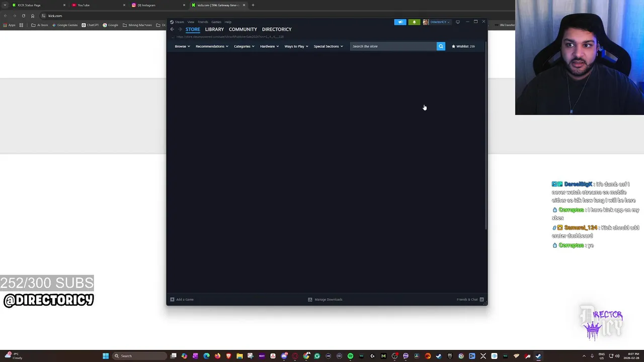Open File Explorer from the taskbar
Image resolution: width=644 pixels, height=362 pixels.
[239, 356]
